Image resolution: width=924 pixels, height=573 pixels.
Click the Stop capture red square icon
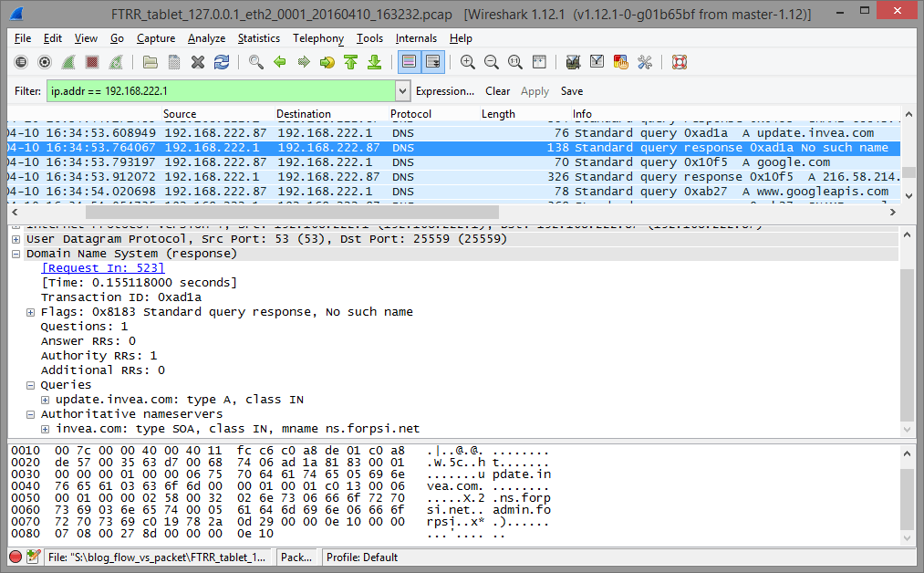point(92,62)
